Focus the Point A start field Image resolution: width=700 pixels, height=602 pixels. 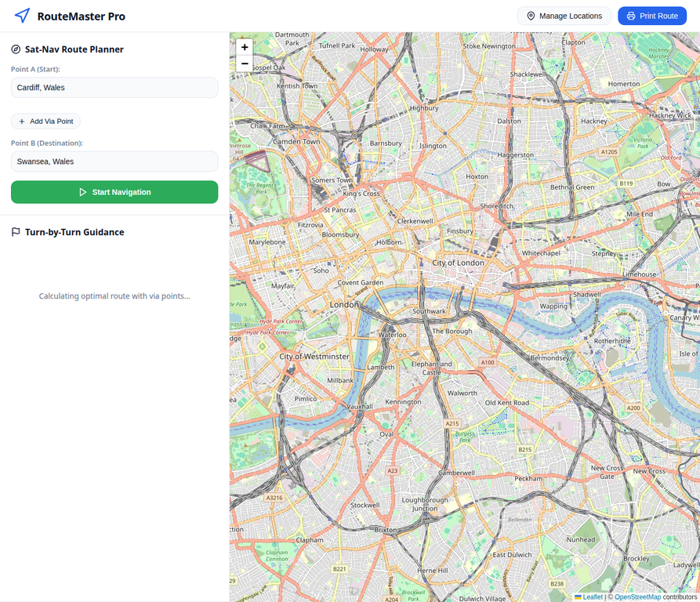point(114,88)
